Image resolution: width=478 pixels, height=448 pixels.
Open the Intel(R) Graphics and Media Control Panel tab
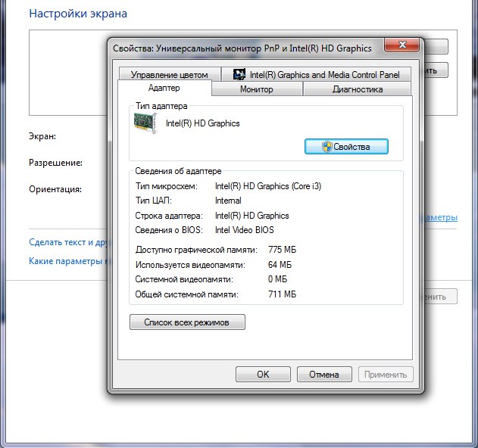click(316, 75)
